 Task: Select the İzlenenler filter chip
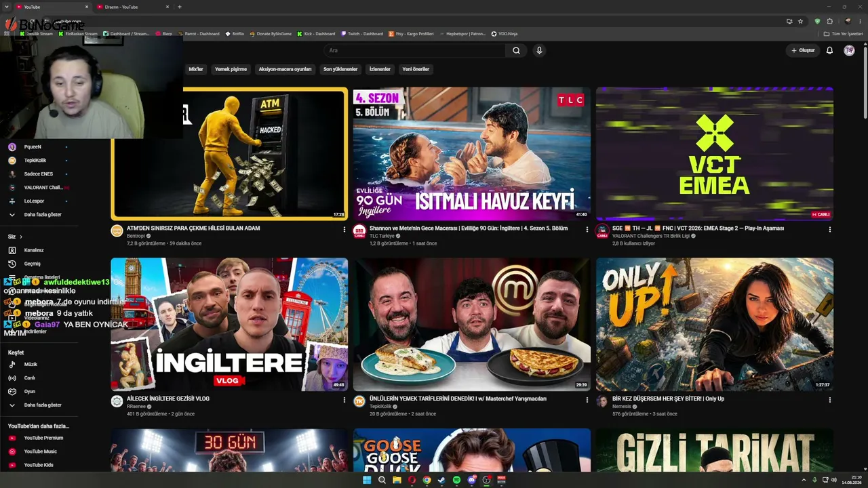[380, 69]
